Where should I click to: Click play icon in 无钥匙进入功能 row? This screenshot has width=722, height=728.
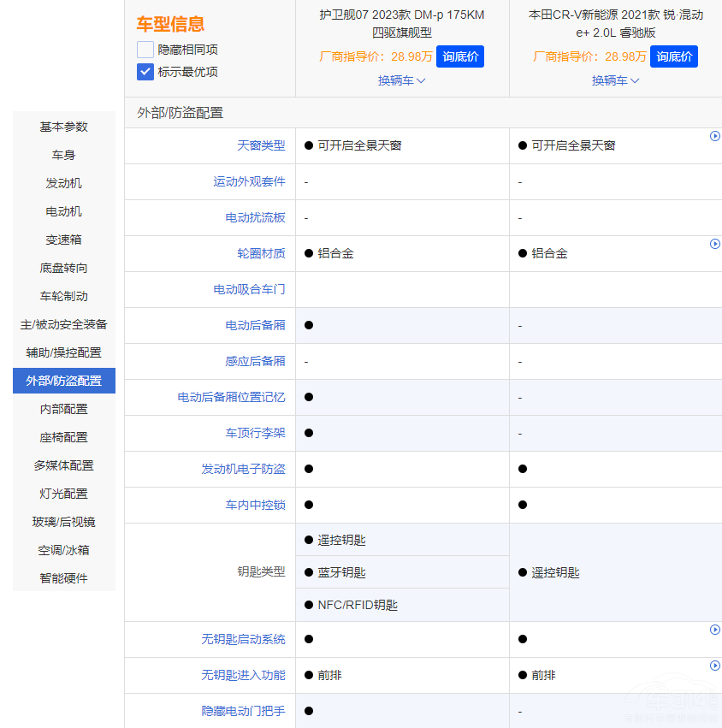715,666
